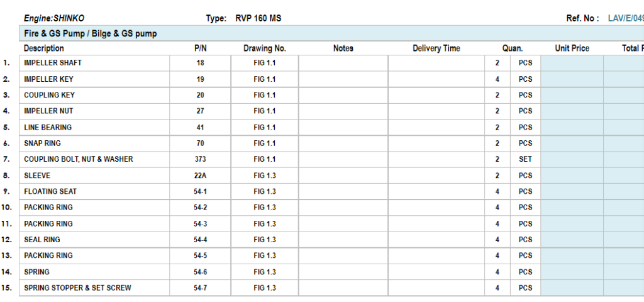The height and width of the screenshot is (302, 644).
Task: Click Unit Price field for LINE BEARING row
Action: tap(572, 127)
